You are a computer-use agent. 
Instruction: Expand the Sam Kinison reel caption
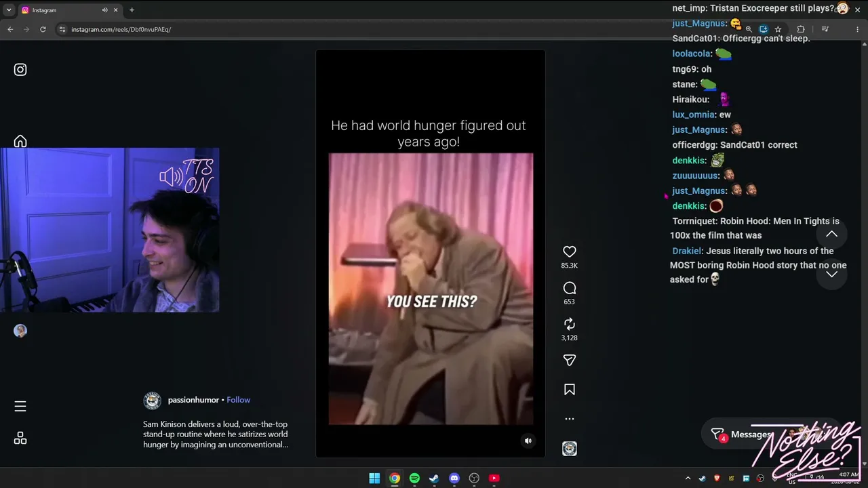(216, 434)
